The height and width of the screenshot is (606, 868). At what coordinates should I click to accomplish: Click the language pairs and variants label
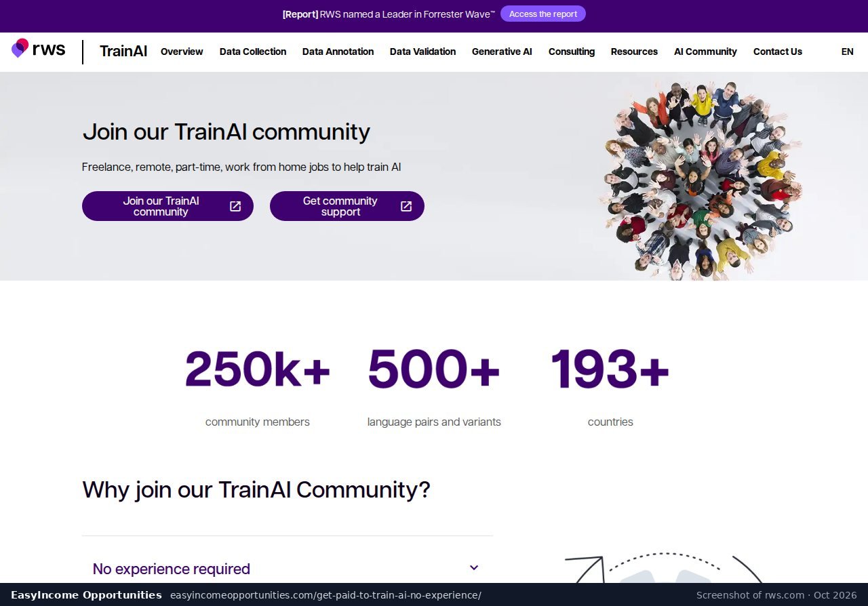434,422
